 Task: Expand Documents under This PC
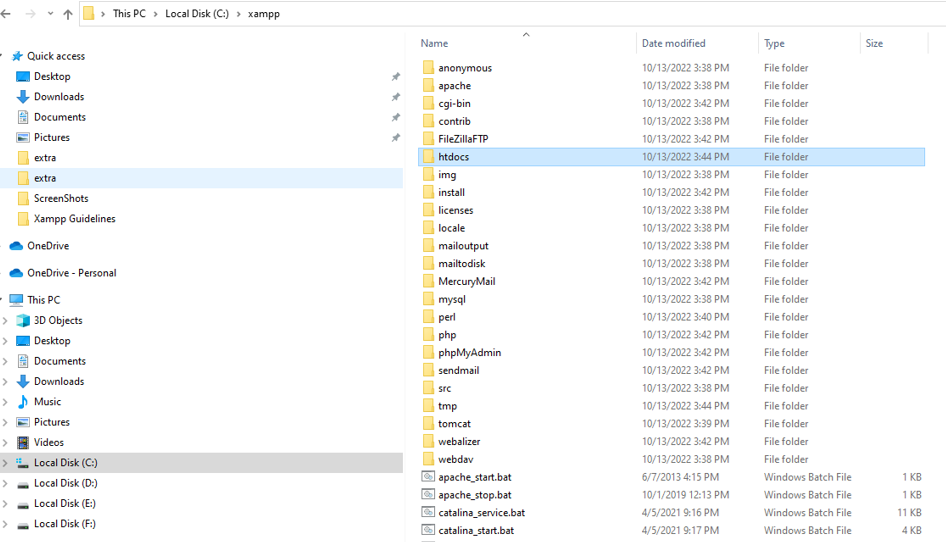pos(5,361)
